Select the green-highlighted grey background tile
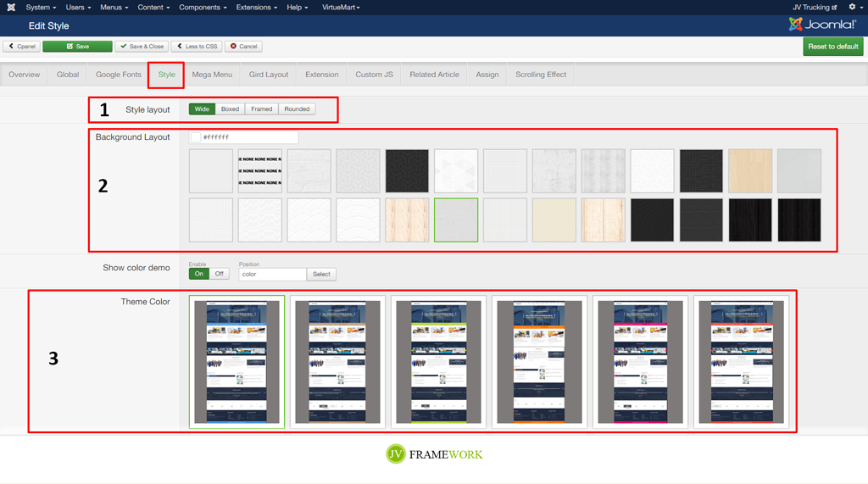This screenshot has width=868, height=484. pos(456,220)
